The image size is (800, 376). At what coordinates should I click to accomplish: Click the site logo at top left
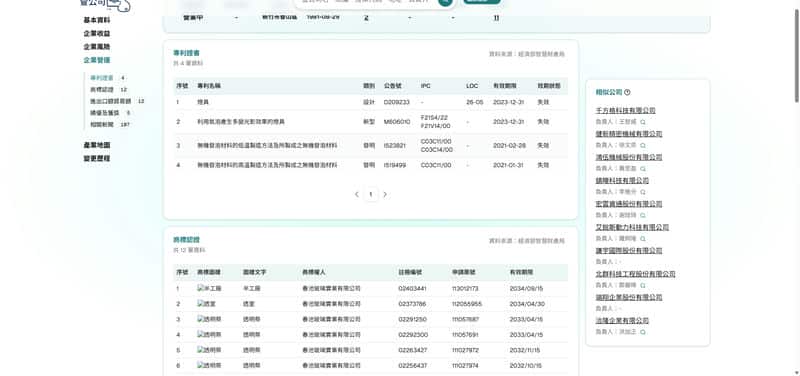105,5
